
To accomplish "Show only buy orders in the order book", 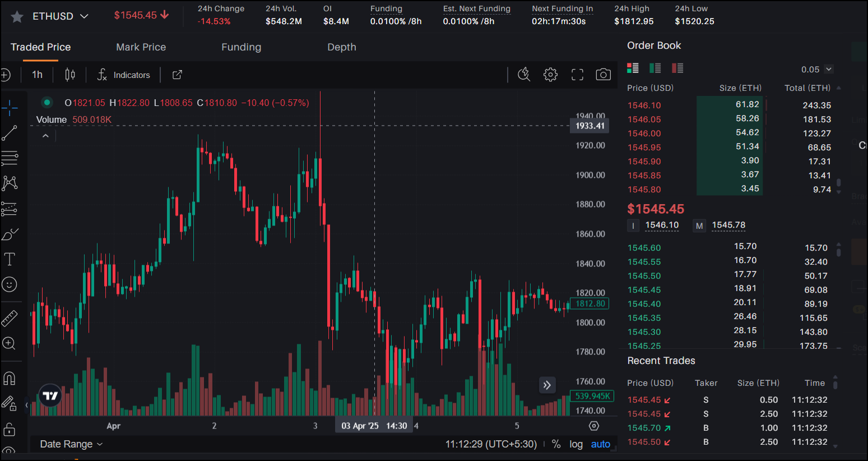I will [655, 68].
